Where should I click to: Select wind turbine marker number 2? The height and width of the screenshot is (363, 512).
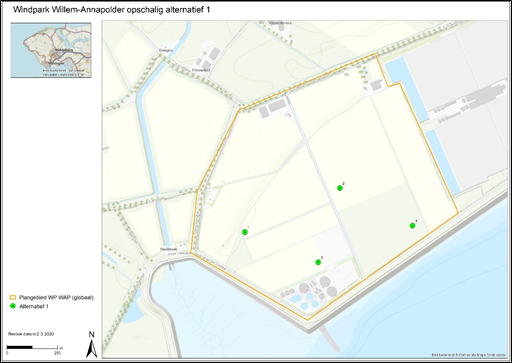click(x=340, y=188)
